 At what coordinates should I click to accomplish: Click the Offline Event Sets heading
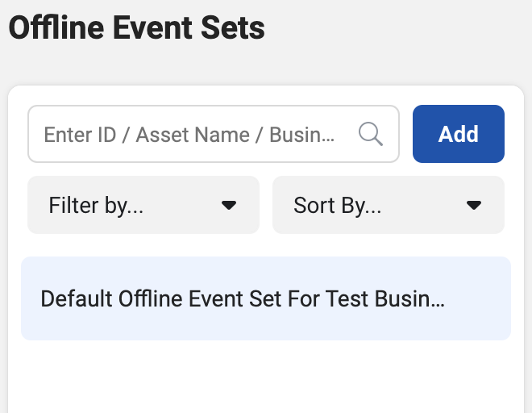[137, 28]
